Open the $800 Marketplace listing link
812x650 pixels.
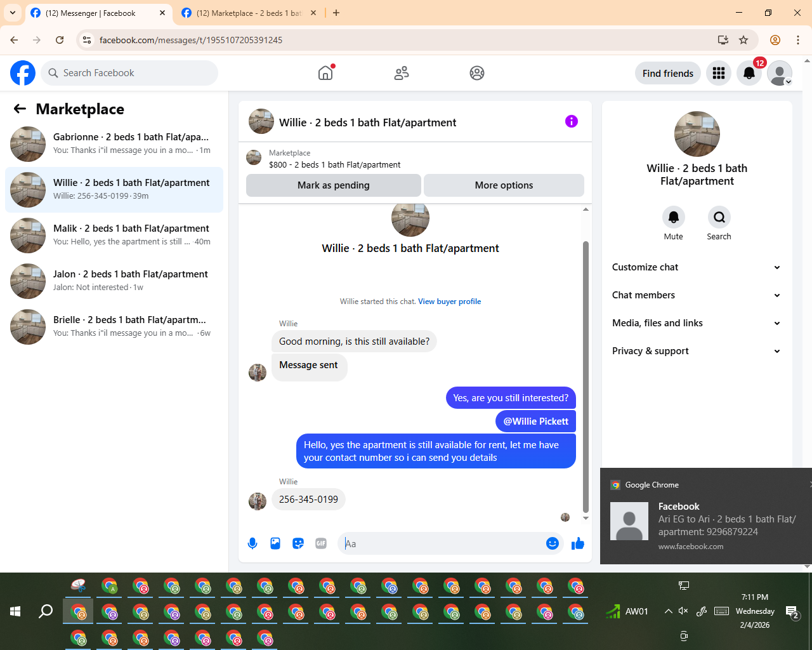(x=334, y=165)
